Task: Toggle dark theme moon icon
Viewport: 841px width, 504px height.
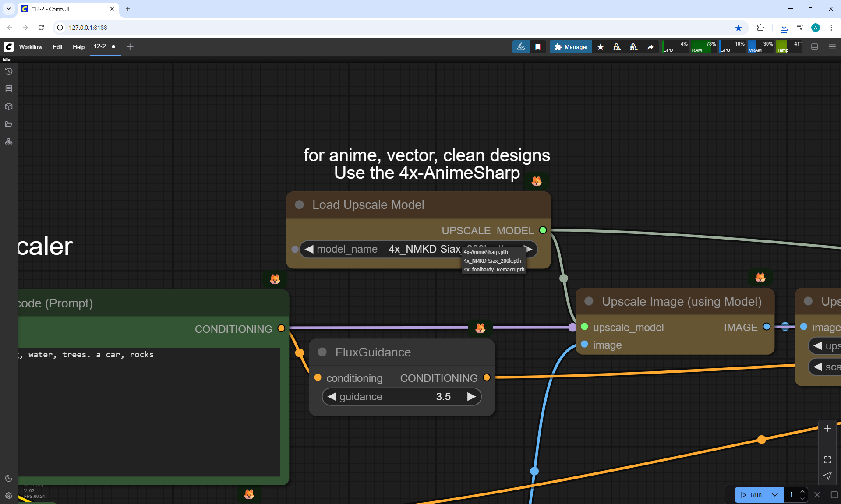Action: tap(9, 478)
